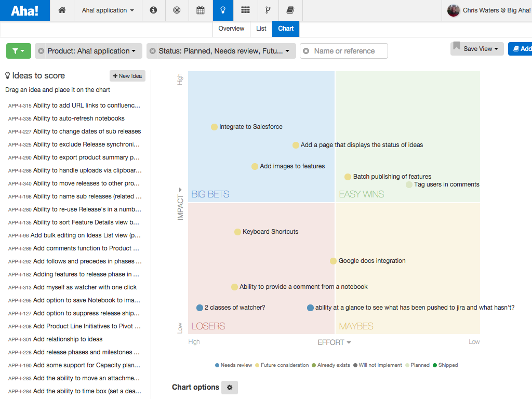This screenshot has width=532, height=399.
Task: Open the Notebooks book icon
Action: [290, 10]
